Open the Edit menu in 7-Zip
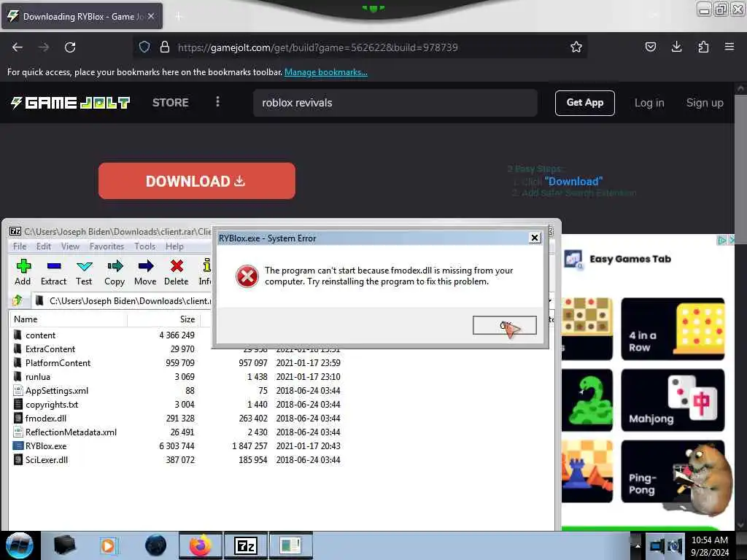747x560 pixels. pos(43,246)
